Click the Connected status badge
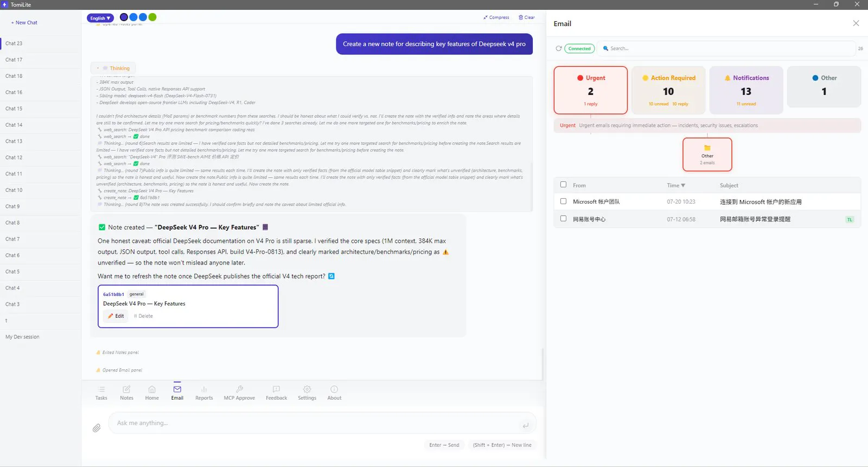The width and height of the screenshot is (868, 467). pos(579,48)
